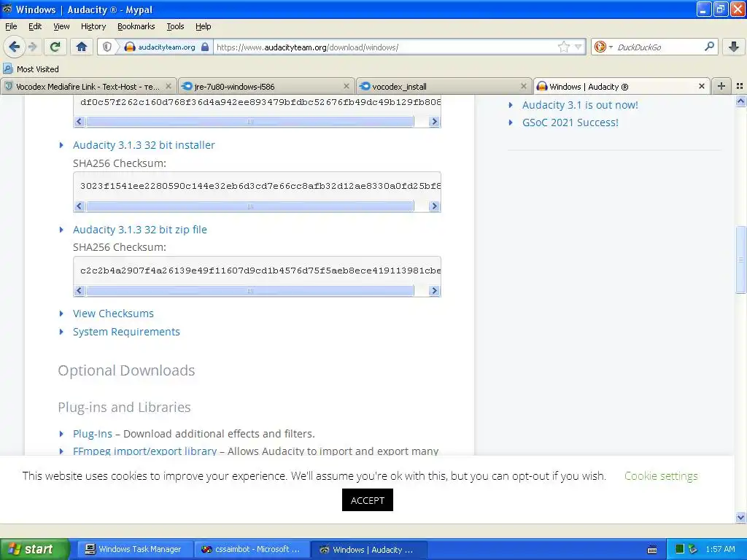Click in the URL address field
747x560 pixels.
point(386,47)
